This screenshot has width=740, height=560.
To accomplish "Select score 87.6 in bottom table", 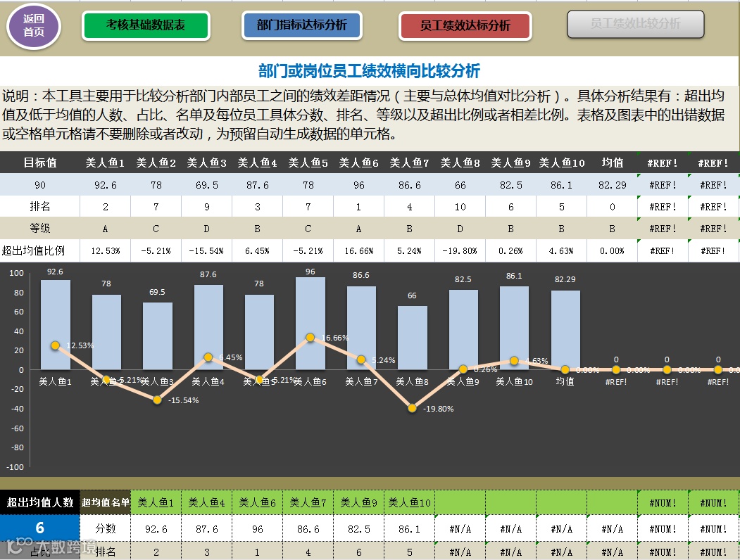I will click(x=207, y=529).
